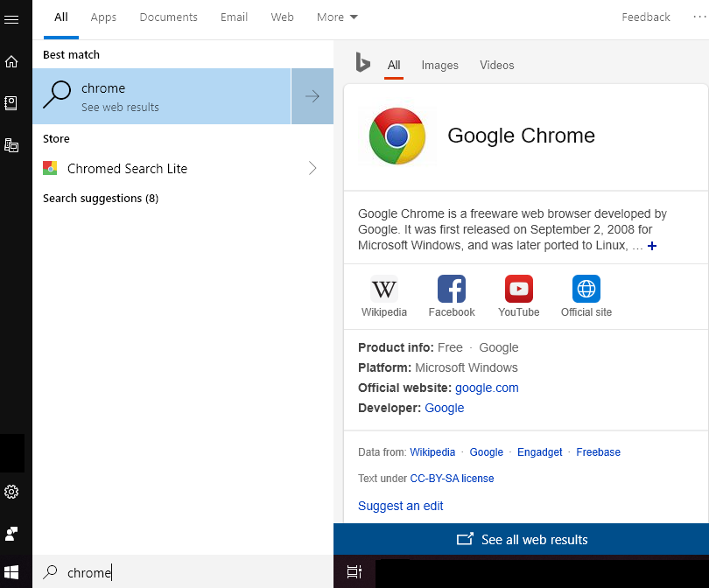
Task: Select the Bing Images tab
Action: coord(439,66)
